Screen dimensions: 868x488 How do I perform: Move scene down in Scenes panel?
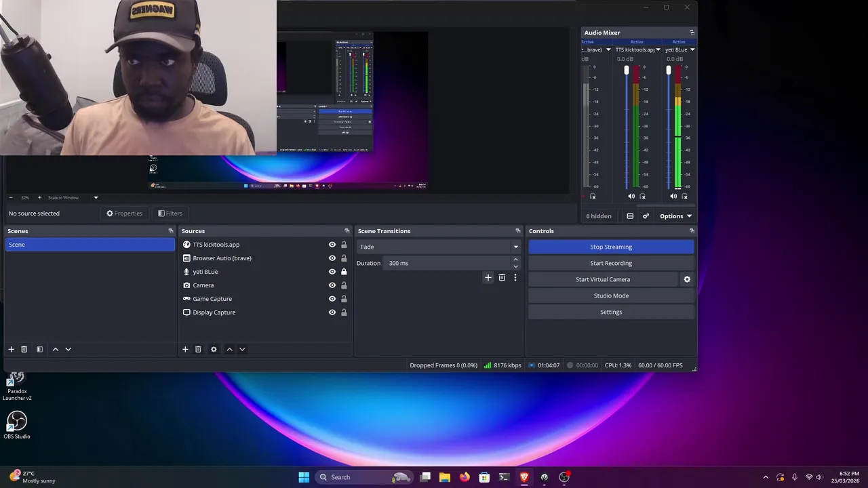pos(68,349)
